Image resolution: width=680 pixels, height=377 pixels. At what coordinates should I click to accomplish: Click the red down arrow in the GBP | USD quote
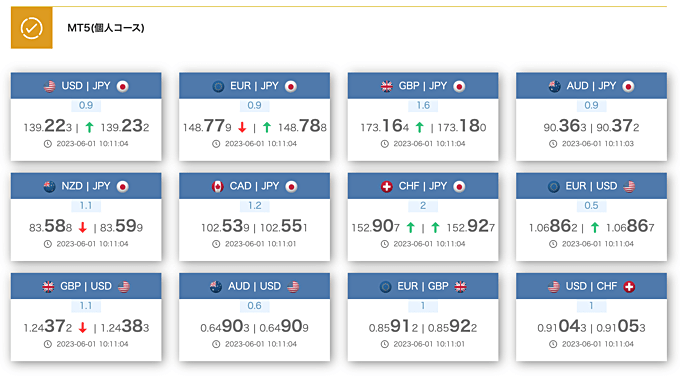82,328
